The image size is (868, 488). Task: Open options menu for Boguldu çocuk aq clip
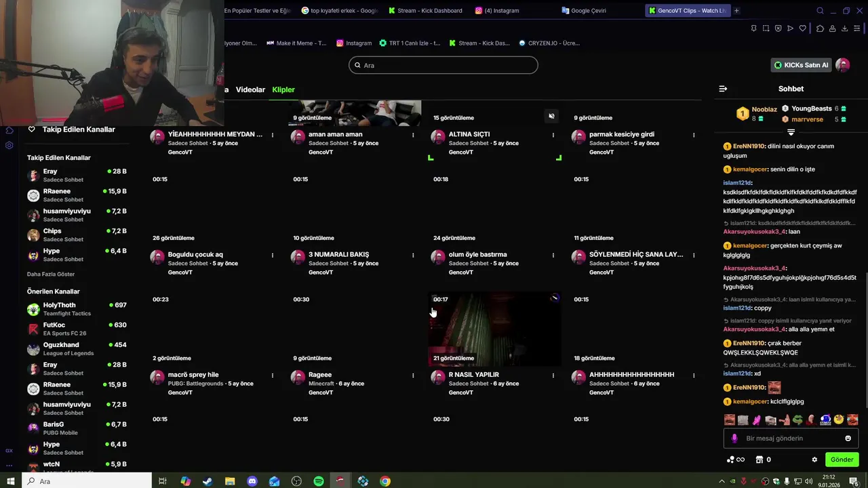coord(273,256)
